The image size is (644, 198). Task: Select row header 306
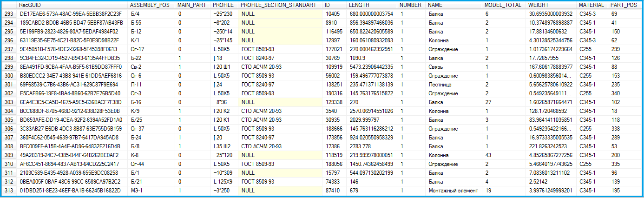tap(9, 129)
